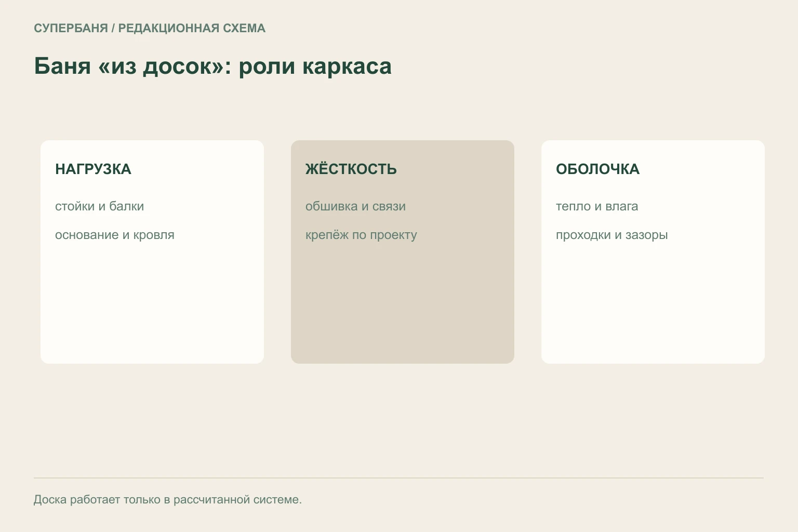Select the heading «Баня «из досок»: роли каркаса»

coord(212,66)
